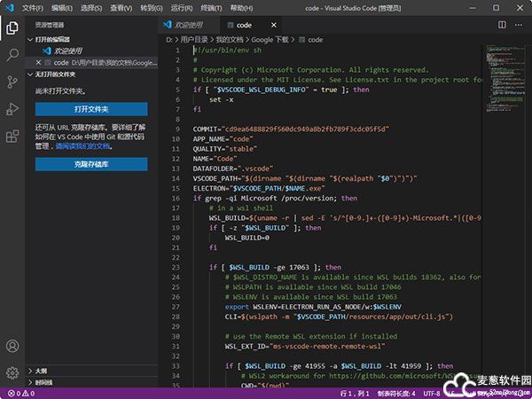532x399 pixels.
Task: Open the editor more actions ellipsis
Action: [519, 25]
